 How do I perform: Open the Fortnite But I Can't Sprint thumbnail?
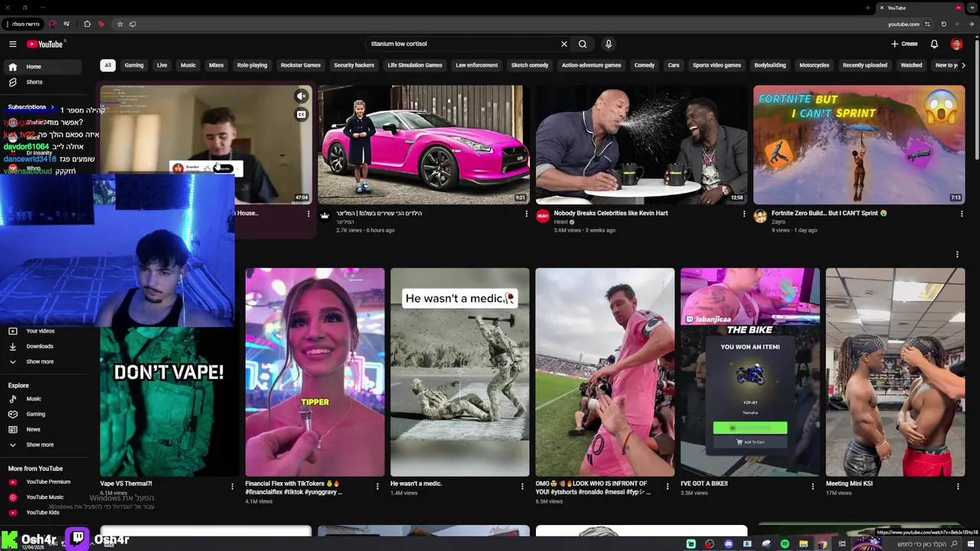(859, 145)
